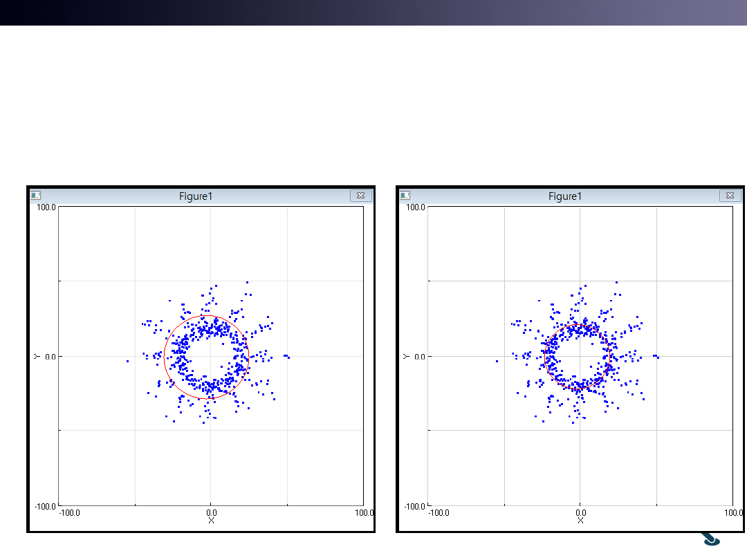Pick the leftmost isolated blue point in right plot
The width and height of the screenshot is (747, 560).
point(497,361)
